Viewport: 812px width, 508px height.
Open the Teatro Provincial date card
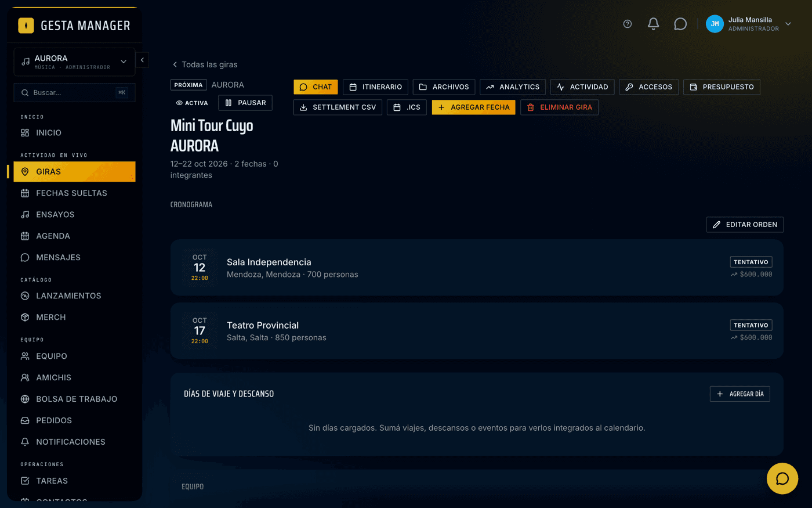(477, 331)
